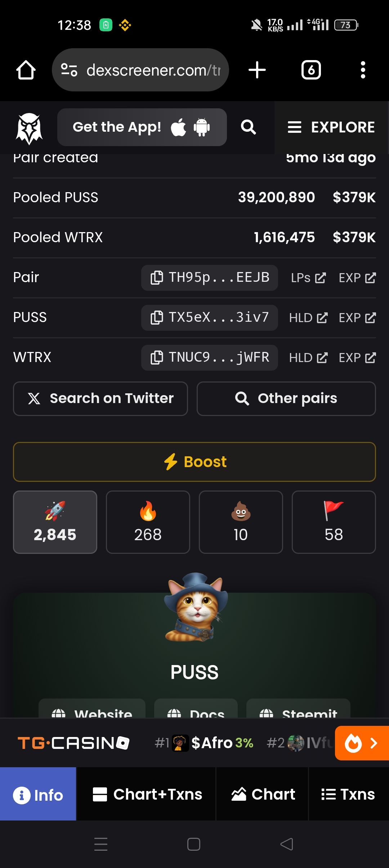Switch to the Txns tab
Viewport: 389px width, 868px height.
[x=349, y=794]
